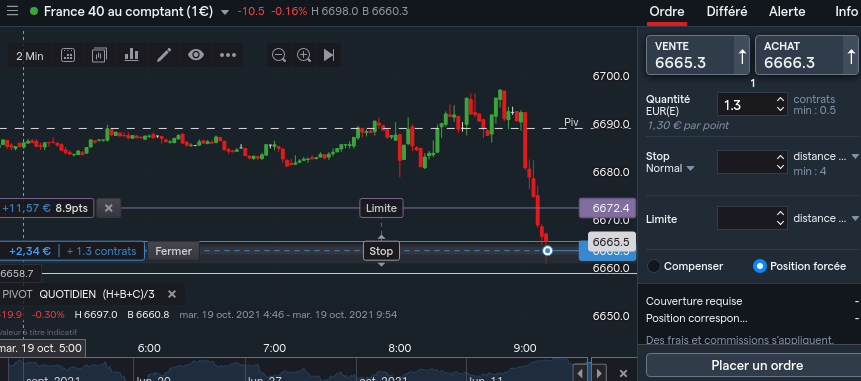The width and height of the screenshot is (861, 381).
Task: Open the 2 Min timeframe selector
Action: 30,55
